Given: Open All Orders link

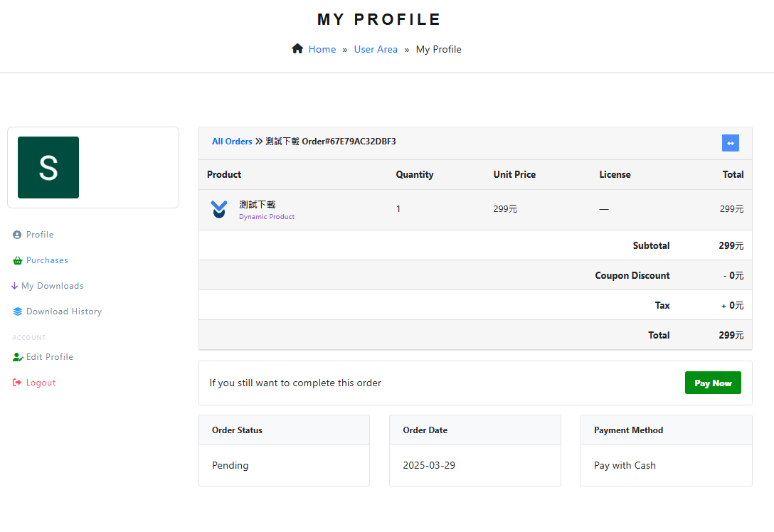Looking at the screenshot, I should (x=232, y=142).
